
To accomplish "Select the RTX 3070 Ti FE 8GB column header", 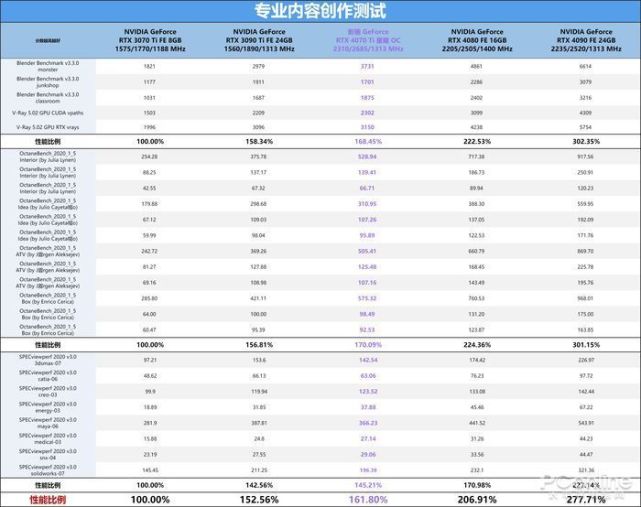I will tap(150, 40).
